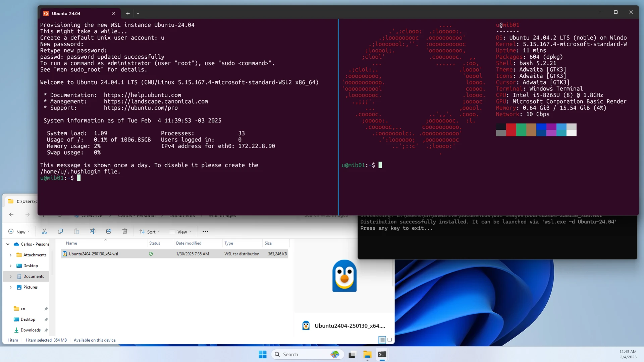Image resolution: width=644 pixels, height=362 pixels.
Task: Toggle the pin on the cn folder
Action: click(46, 308)
